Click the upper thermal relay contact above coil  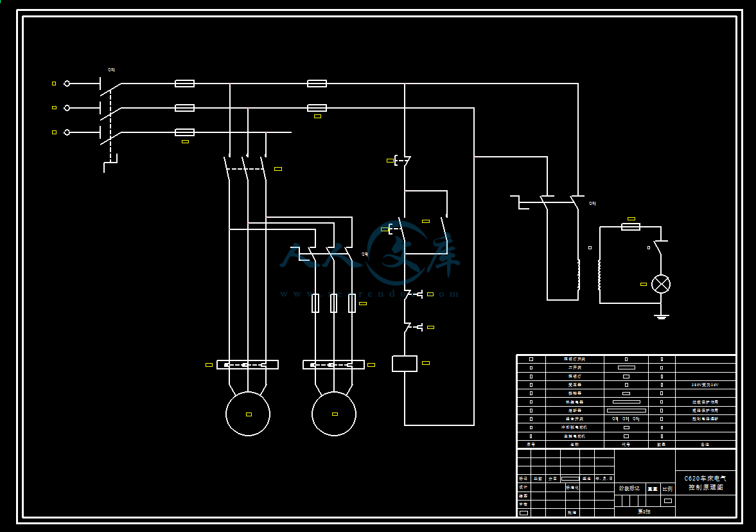pos(413,294)
